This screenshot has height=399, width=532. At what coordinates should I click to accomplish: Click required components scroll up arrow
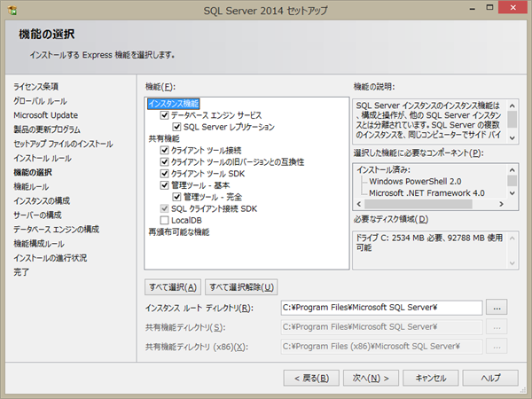pyautogui.click(x=512, y=169)
